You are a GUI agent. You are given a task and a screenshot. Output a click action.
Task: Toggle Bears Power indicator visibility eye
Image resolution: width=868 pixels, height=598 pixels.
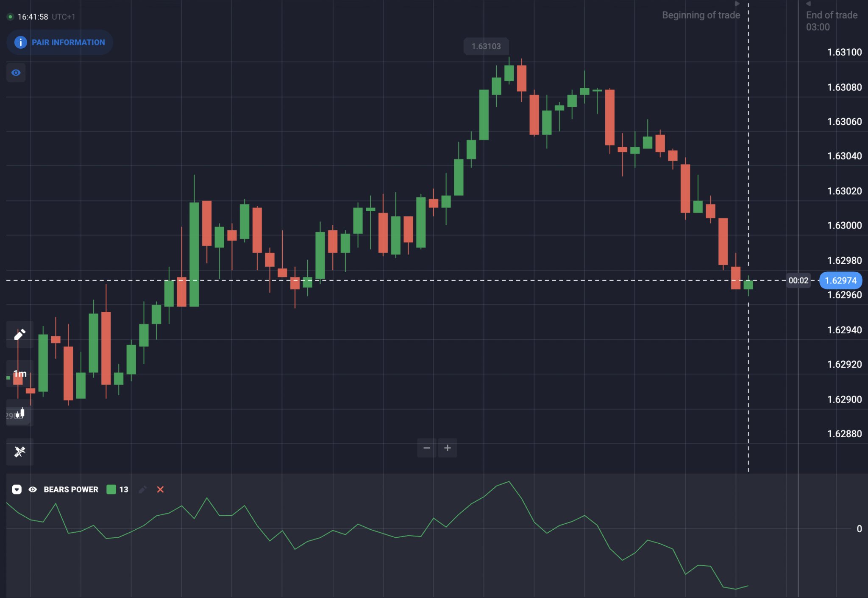pyautogui.click(x=33, y=489)
